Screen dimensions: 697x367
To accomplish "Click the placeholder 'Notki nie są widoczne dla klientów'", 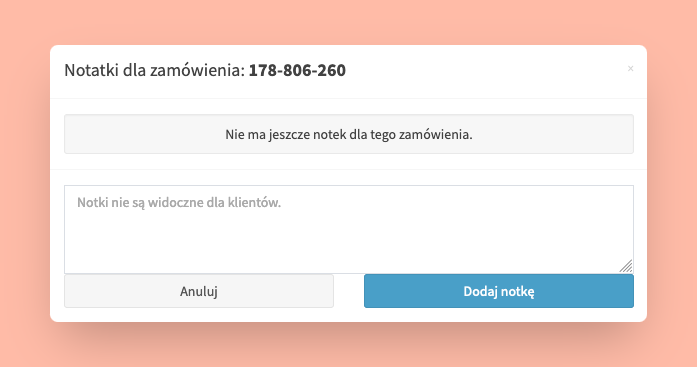I will pos(179,203).
